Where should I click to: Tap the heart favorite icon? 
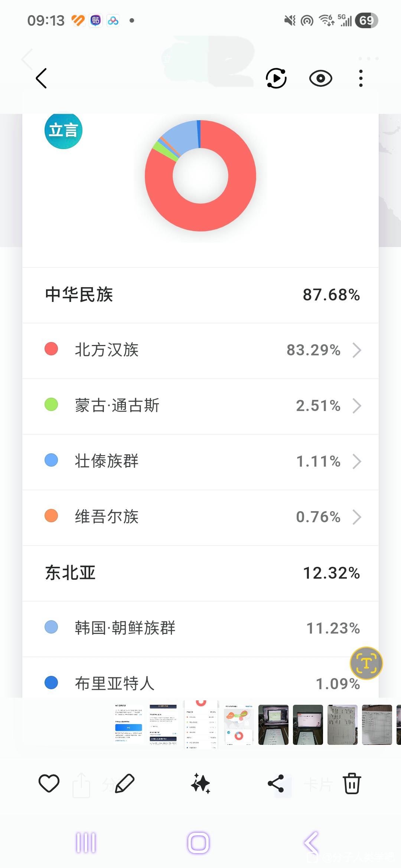pos(49,783)
